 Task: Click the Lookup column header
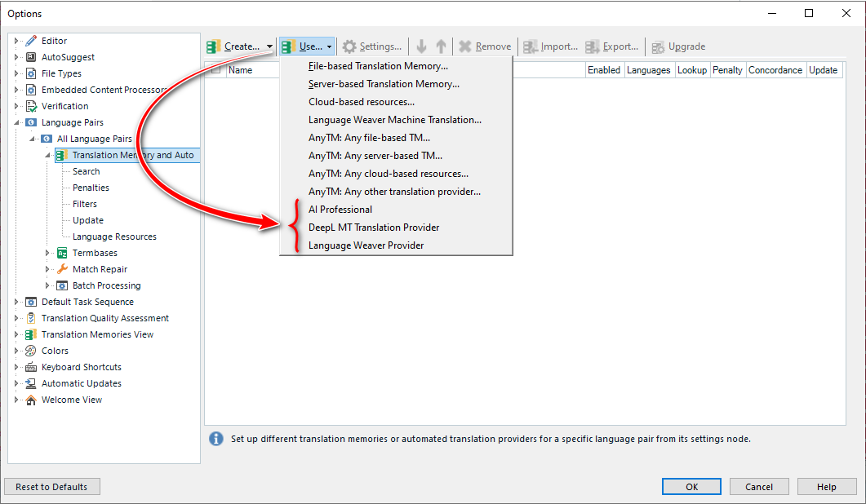pos(692,70)
